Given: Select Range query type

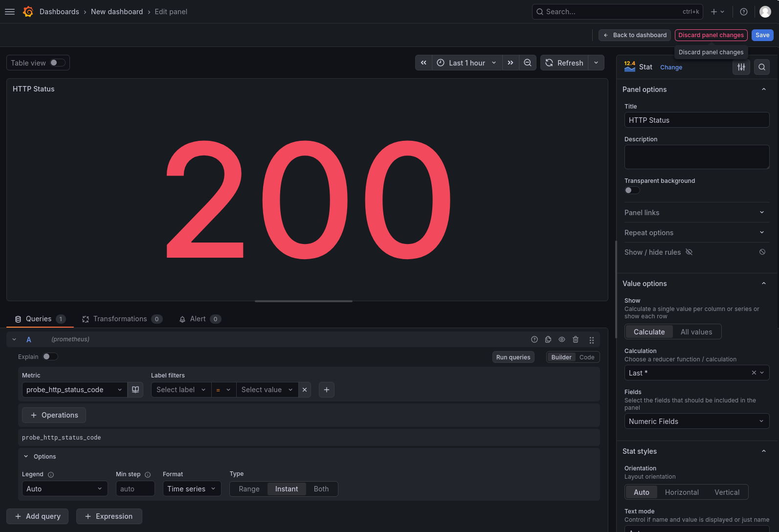Looking at the screenshot, I should coord(249,489).
